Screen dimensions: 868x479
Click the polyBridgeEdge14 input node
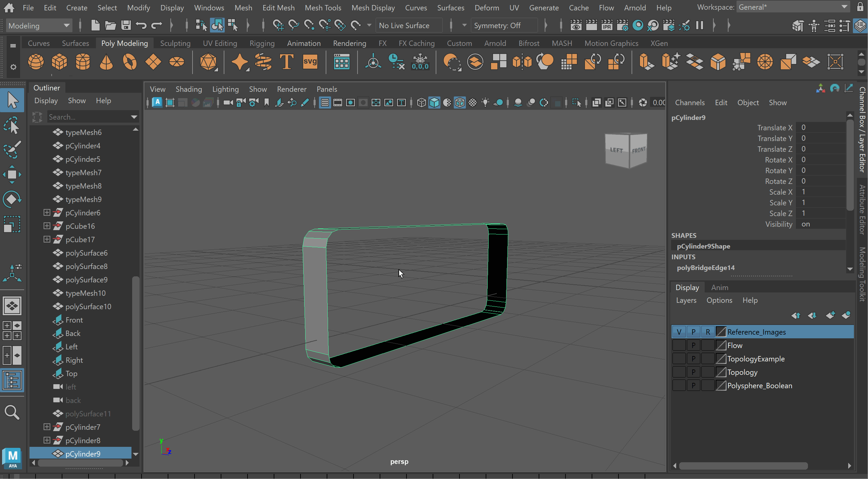coord(706,268)
